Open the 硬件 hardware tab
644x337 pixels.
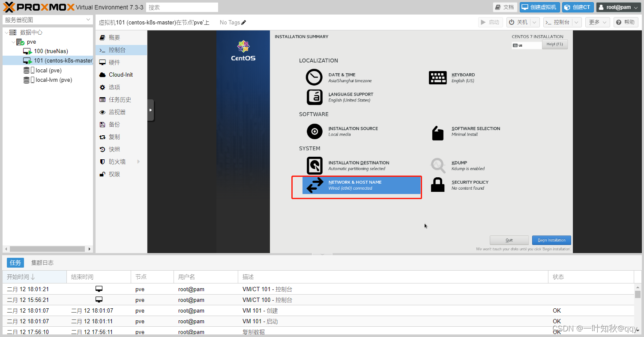[121, 63]
